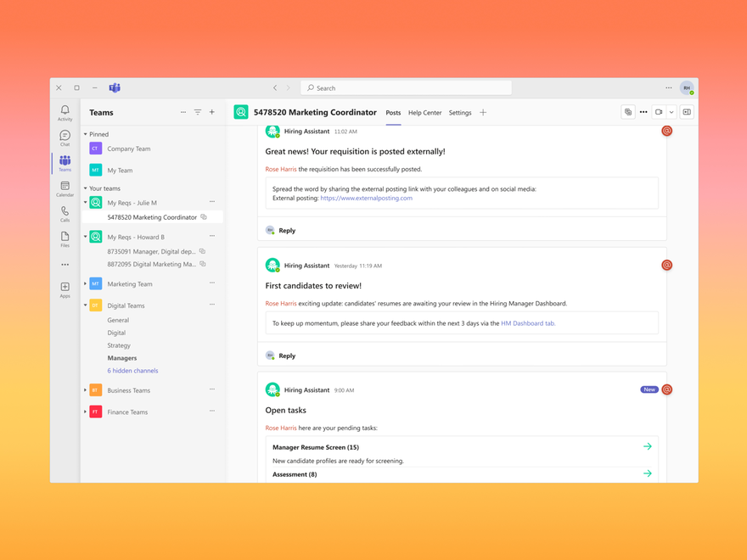
Task: Collapse the Your teams section
Action: [x=86, y=188]
